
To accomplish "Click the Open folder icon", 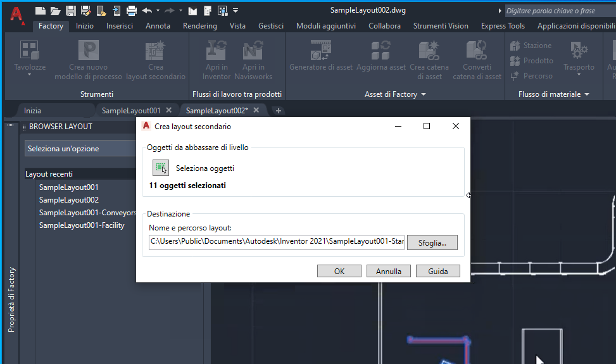I will 55,11.
